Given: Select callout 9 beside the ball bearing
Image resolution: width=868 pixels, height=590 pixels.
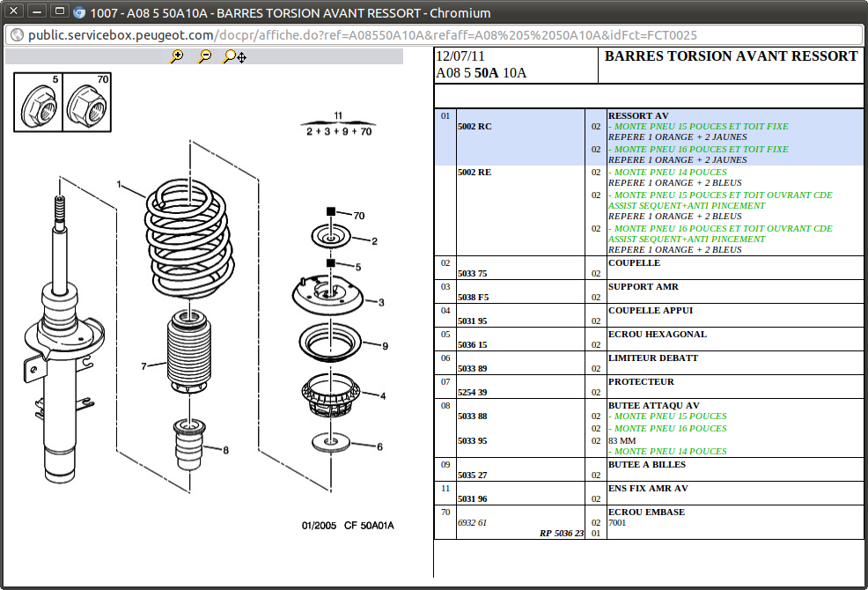Looking at the screenshot, I should tap(386, 346).
